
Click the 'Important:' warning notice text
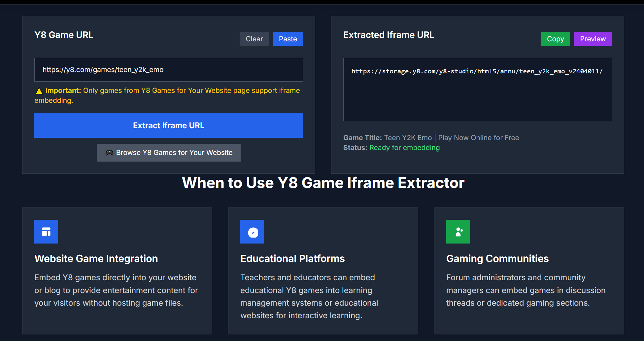pyautogui.click(x=167, y=95)
